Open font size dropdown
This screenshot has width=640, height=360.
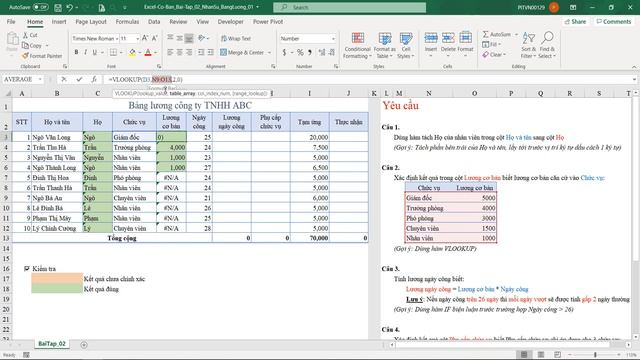click(x=137, y=38)
